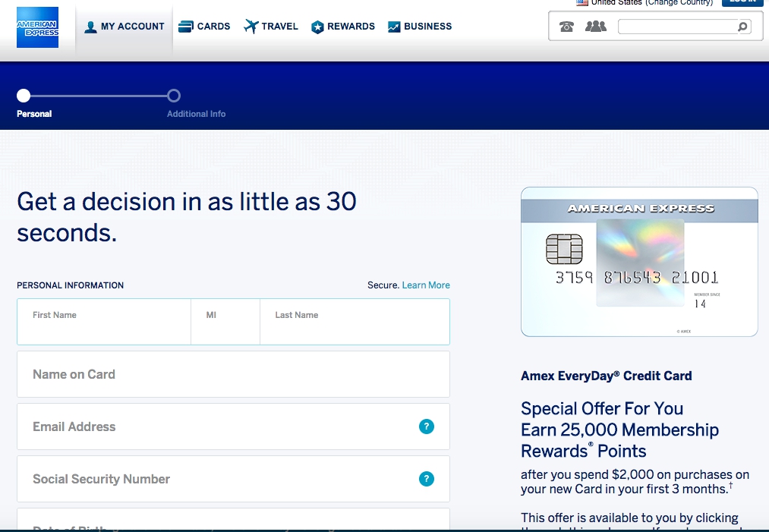Focus the Social Security Number field
The height and width of the screenshot is (532, 769).
(234, 479)
